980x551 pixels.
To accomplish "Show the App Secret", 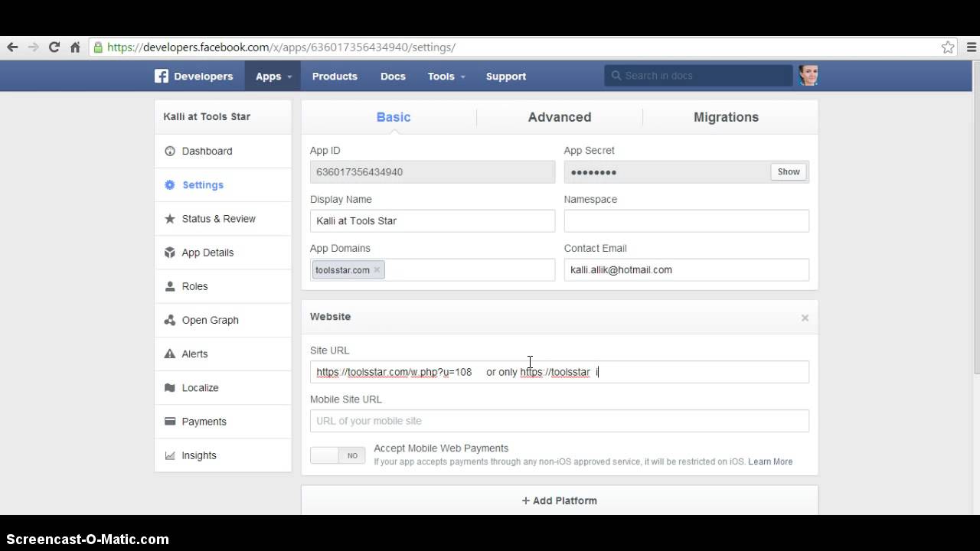I will click(x=789, y=171).
